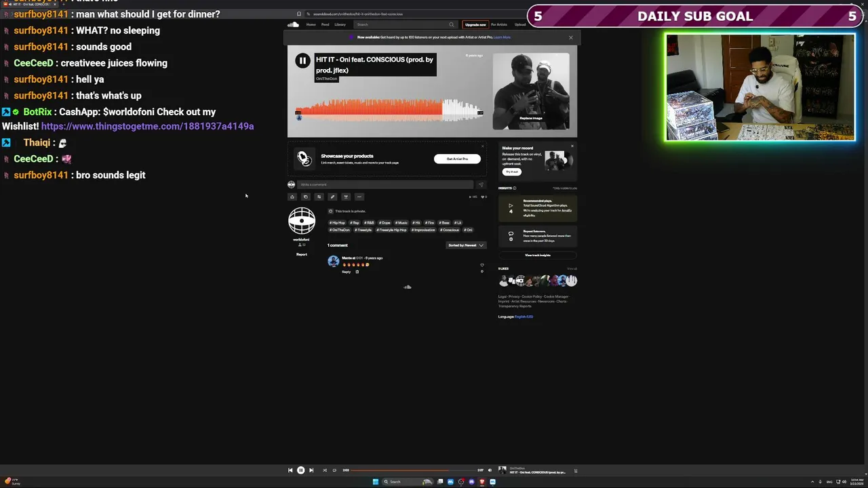Click the volume speaker icon in the player
The image size is (868, 488).
[490, 470]
